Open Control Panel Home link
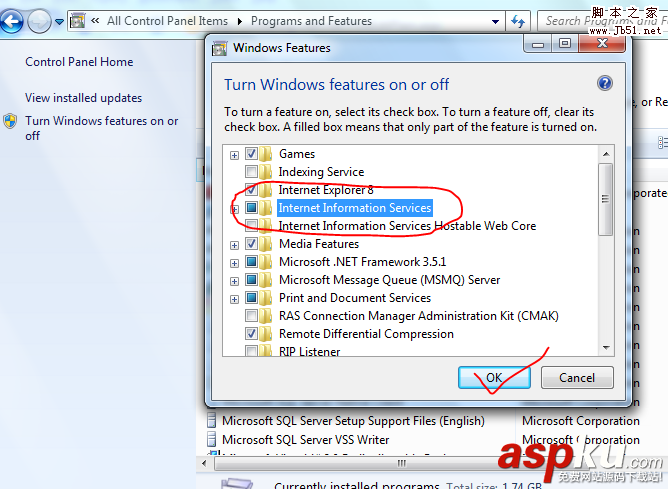The height and width of the screenshot is (489, 668). (x=79, y=62)
